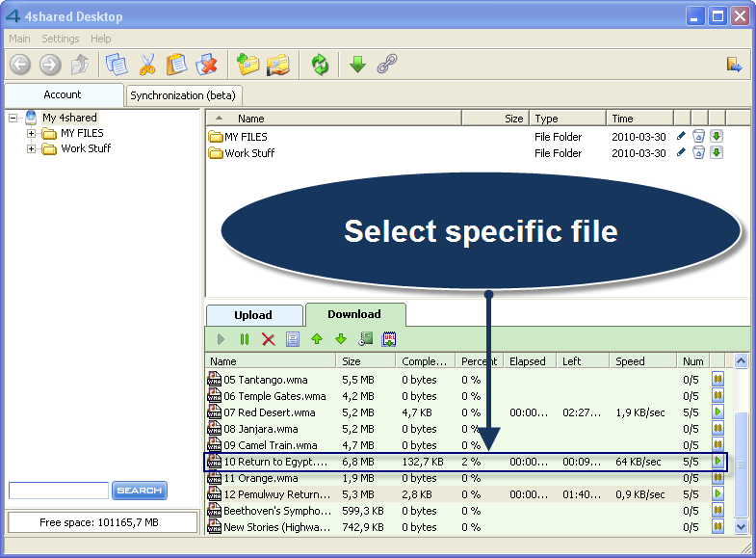Toggle pause on 08 Janjara.wma row

[717, 428]
